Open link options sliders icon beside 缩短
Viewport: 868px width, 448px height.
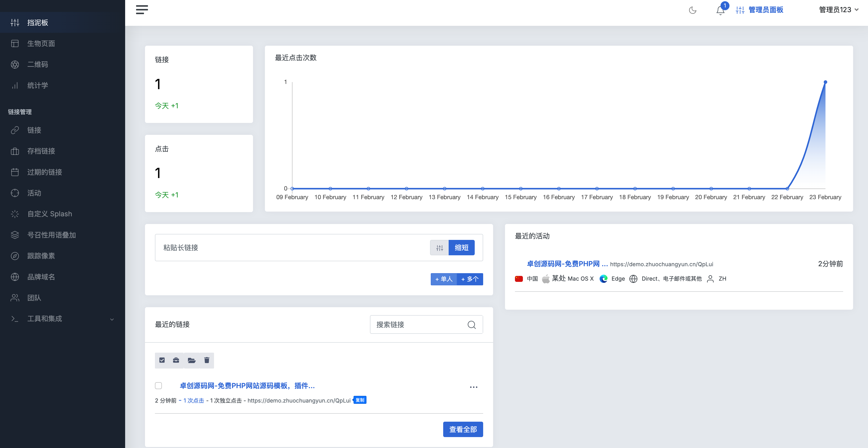click(439, 248)
